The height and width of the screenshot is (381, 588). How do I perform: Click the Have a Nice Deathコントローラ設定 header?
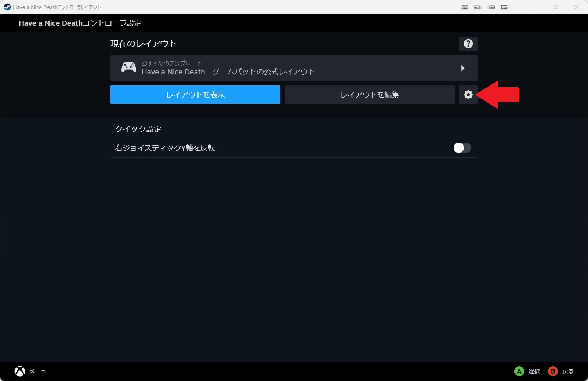(80, 23)
